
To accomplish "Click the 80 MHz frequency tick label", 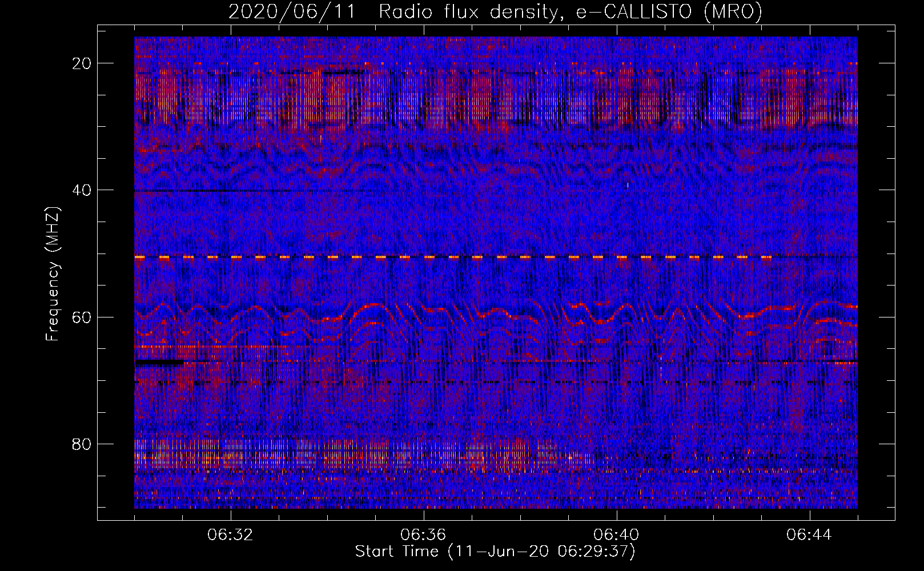I will coord(83,444).
